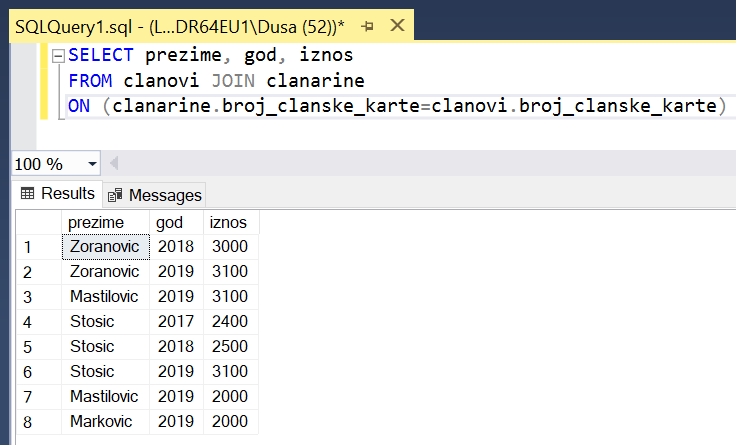Close the SQLQuery1.sql query tab
This screenshot has width=736, height=445.
397,25
